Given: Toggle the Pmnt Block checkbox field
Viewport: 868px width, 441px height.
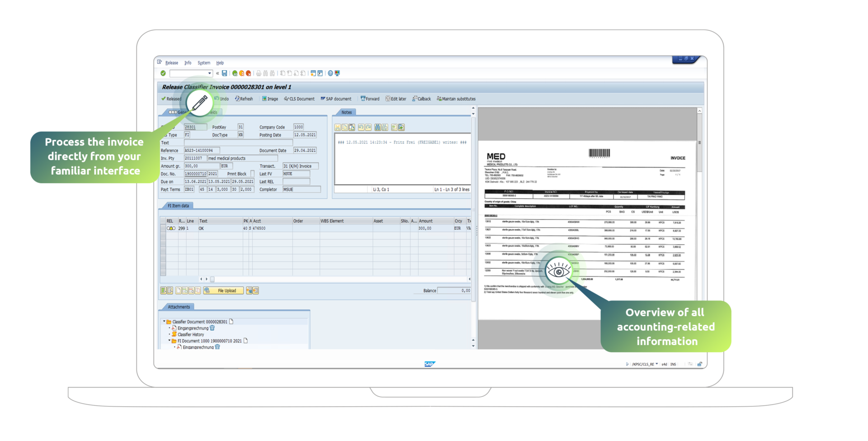Looking at the screenshot, I should (x=252, y=173).
